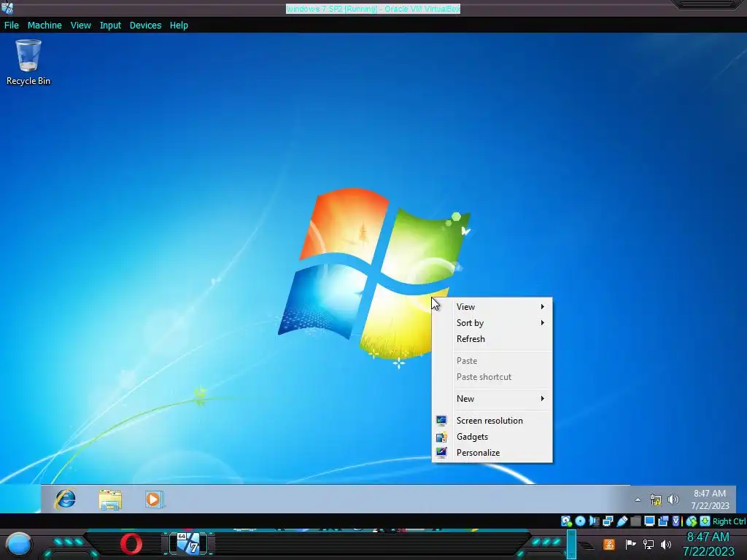Open Windows Explorer folder icon in guest taskbar
This screenshot has width=747, height=560.
pos(110,499)
